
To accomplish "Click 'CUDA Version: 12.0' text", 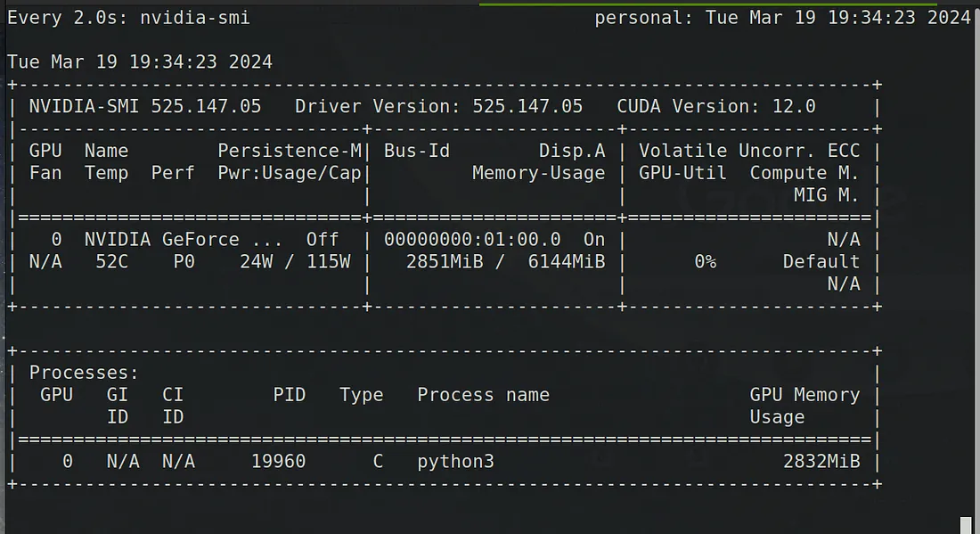I will tap(716, 106).
